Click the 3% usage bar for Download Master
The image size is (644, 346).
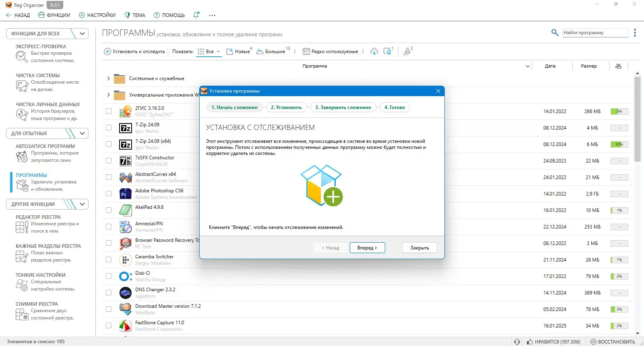619,309
